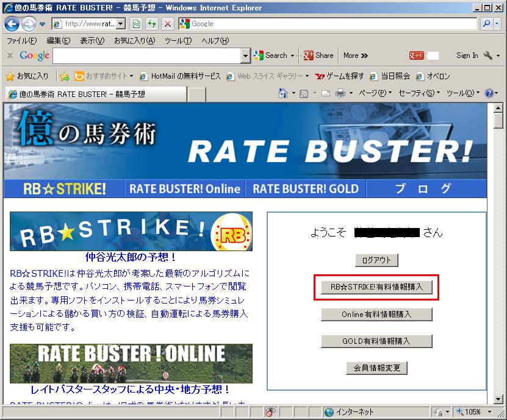
Task: Click the Google+ Share button
Action: 318,55
